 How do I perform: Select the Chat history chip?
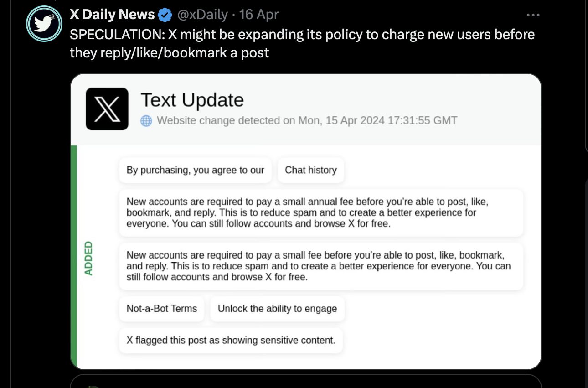311,170
